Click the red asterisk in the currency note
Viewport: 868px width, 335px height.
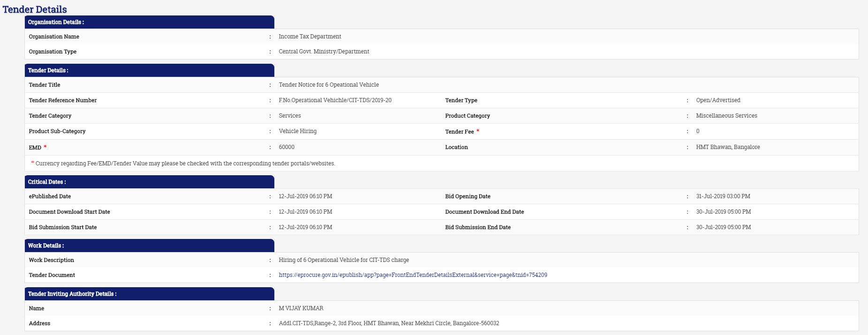point(32,163)
